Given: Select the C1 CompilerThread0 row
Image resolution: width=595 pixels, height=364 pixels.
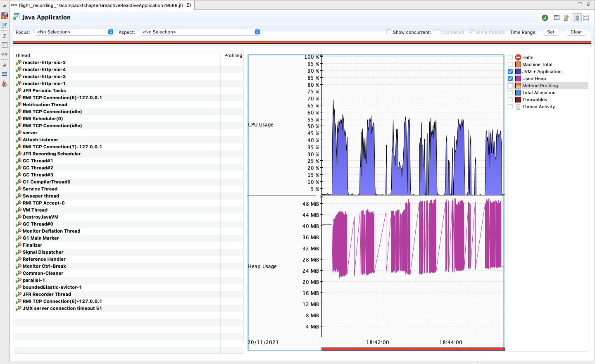Looking at the screenshot, I should click(129, 182).
